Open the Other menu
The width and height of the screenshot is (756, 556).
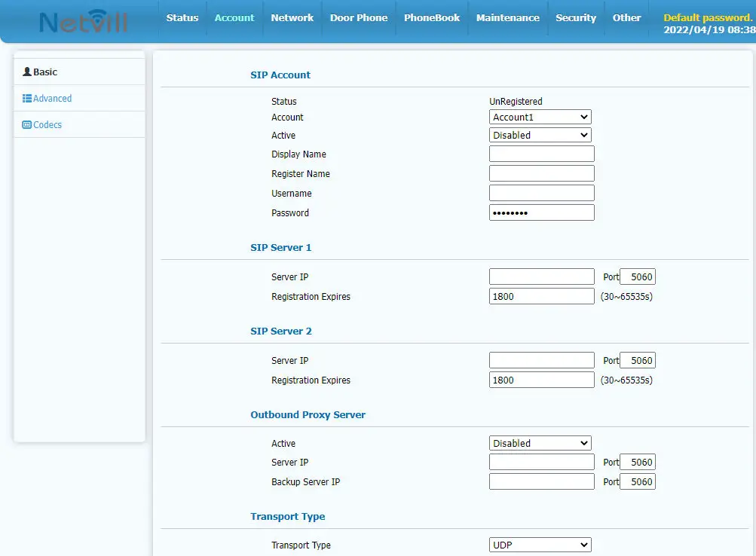click(x=627, y=18)
